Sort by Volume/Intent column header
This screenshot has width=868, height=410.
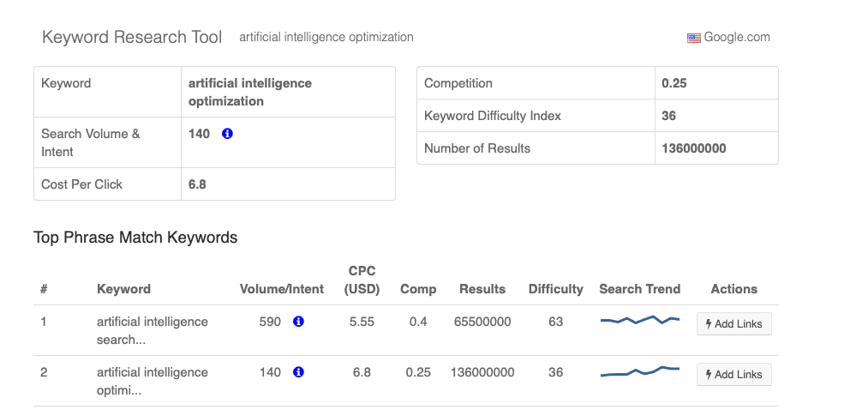pos(282,289)
